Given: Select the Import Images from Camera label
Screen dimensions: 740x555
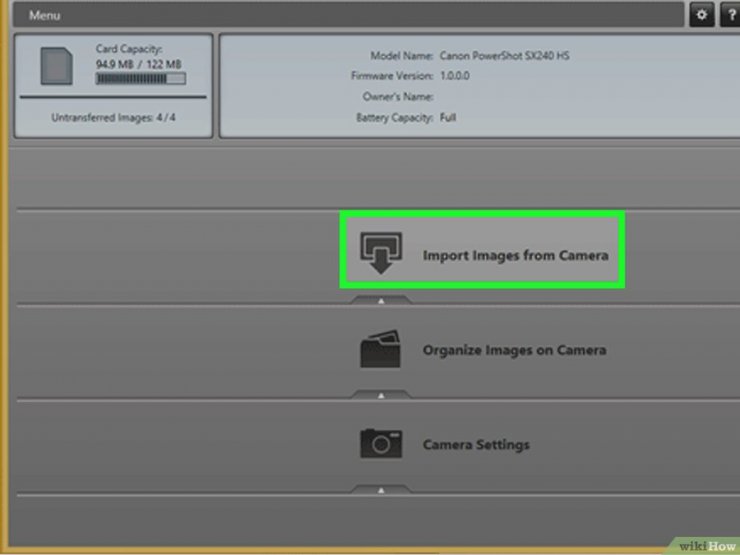Looking at the screenshot, I should click(515, 255).
